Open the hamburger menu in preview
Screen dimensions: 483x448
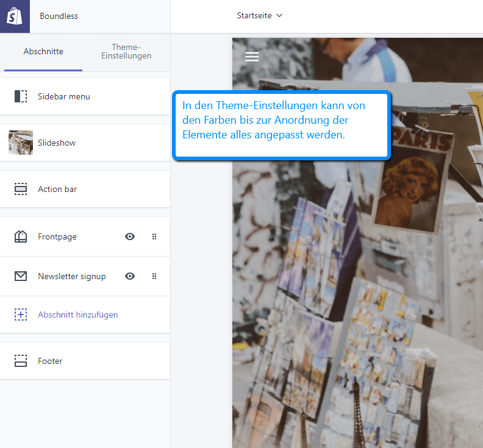pyautogui.click(x=252, y=57)
